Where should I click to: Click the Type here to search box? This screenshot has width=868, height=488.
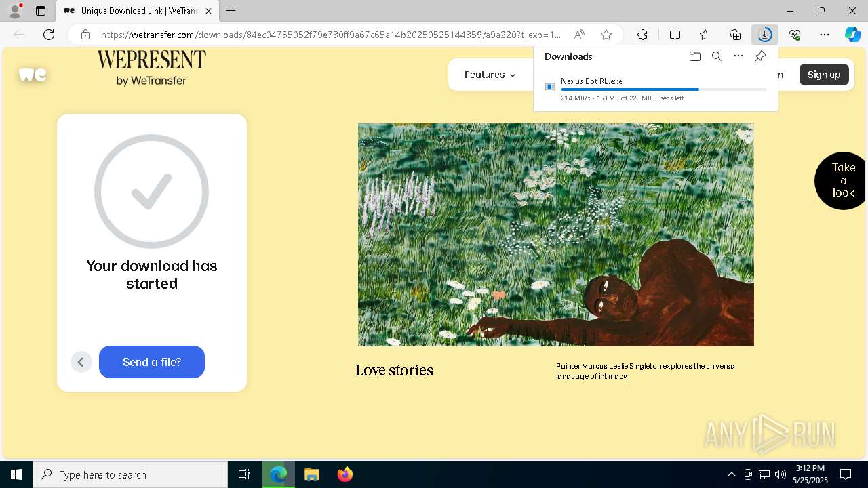(x=130, y=474)
